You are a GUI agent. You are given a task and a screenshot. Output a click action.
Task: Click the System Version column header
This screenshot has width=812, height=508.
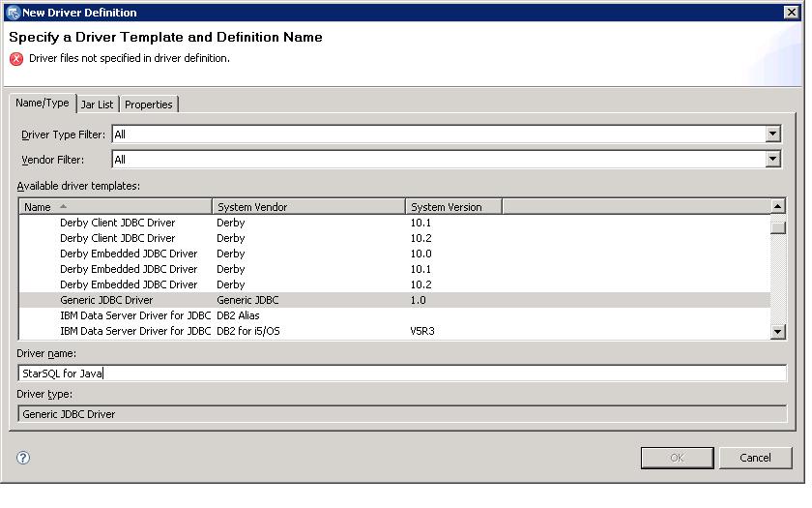pos(452,207)
